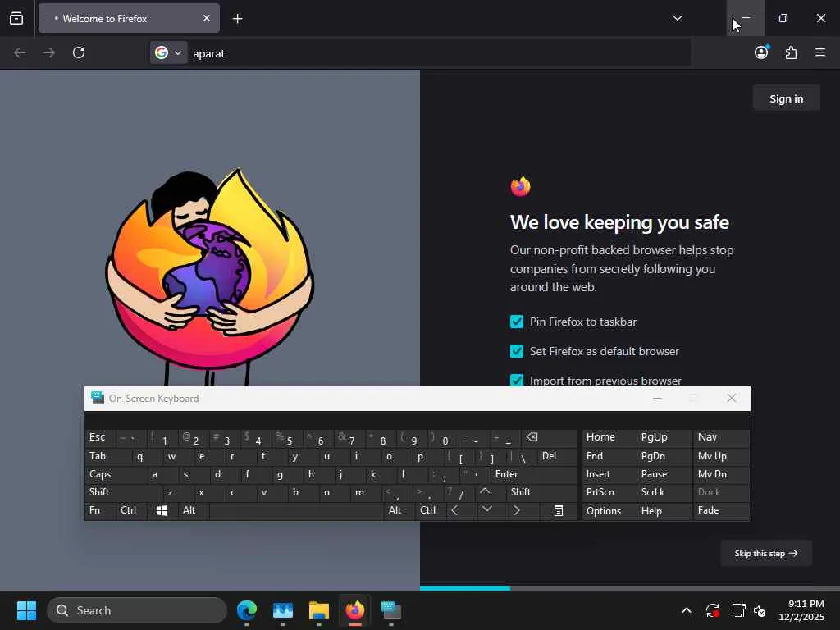Click the taskbar Search box
Image resolution: width=840 pixels, height=630 pixels.
coord(137,610)
